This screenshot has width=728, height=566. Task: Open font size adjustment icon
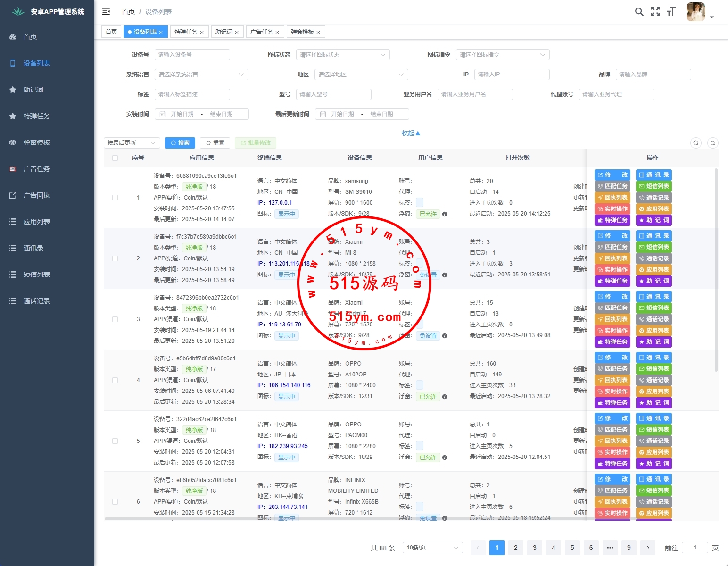tap(671, 12)
